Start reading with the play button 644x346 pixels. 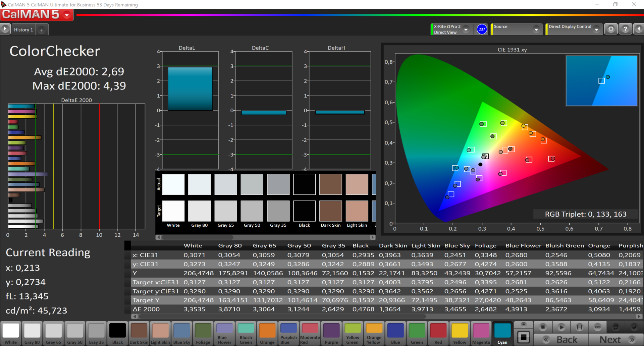(561, 327)
